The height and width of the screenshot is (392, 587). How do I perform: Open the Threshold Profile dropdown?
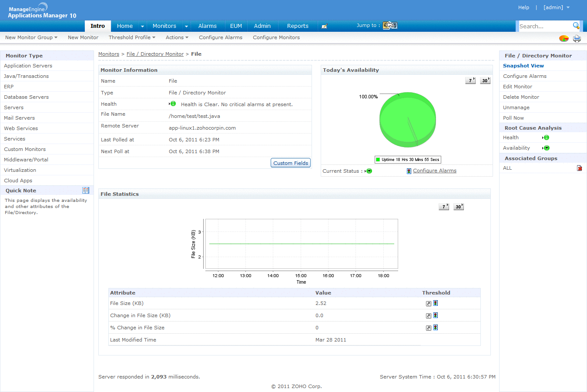point(132,37)
